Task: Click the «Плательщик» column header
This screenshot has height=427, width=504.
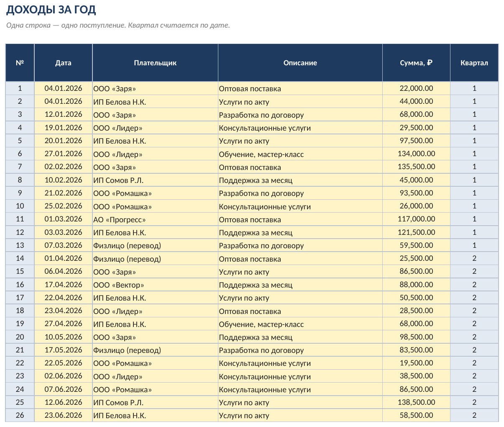Action: coord(155,63)
